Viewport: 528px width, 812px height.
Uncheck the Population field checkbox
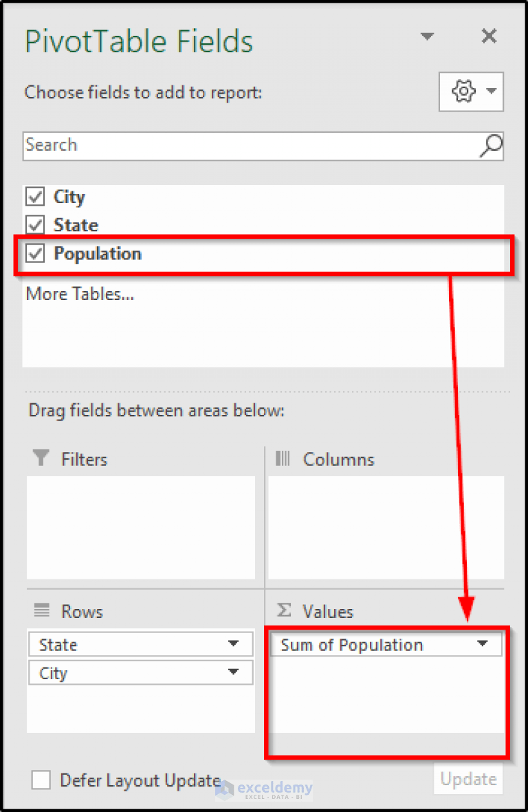34,253
